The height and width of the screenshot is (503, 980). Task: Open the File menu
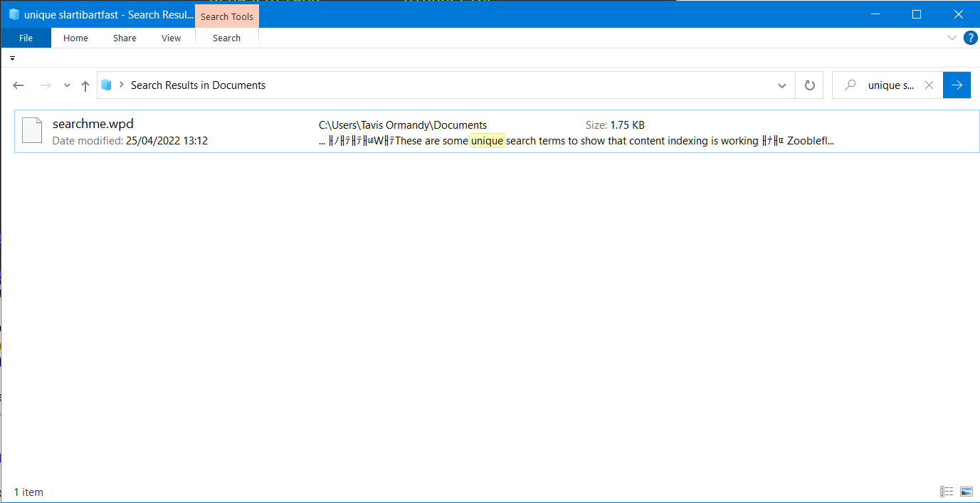[26, 38]
